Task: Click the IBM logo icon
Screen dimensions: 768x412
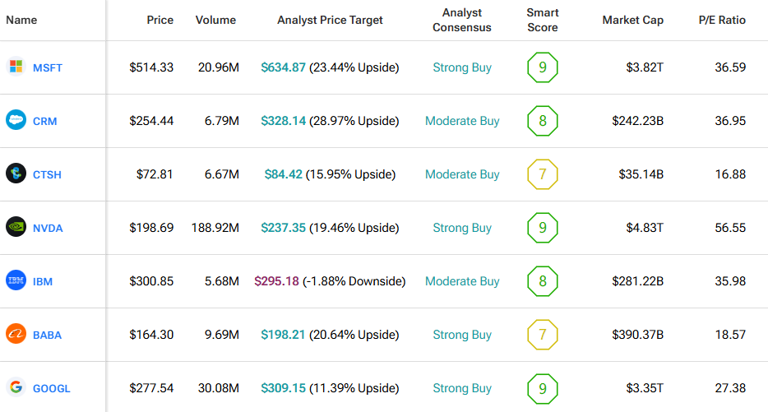Action: [15, 281]
